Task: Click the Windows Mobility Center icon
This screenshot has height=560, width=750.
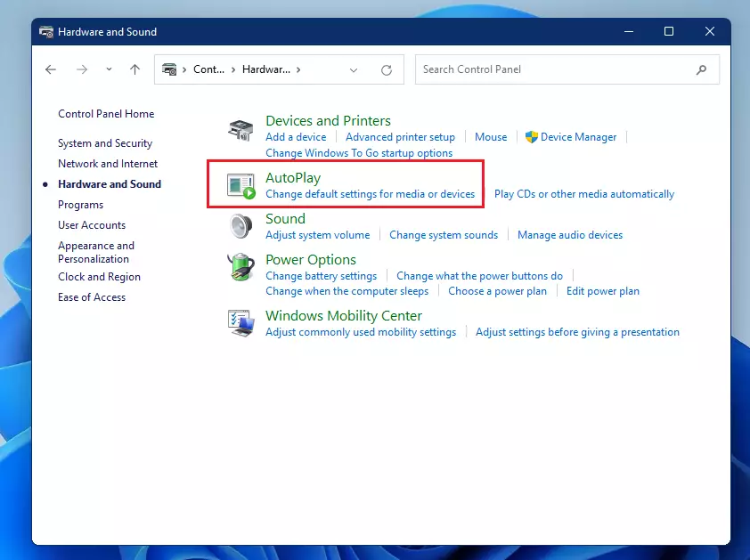Action: coord(240,323)
